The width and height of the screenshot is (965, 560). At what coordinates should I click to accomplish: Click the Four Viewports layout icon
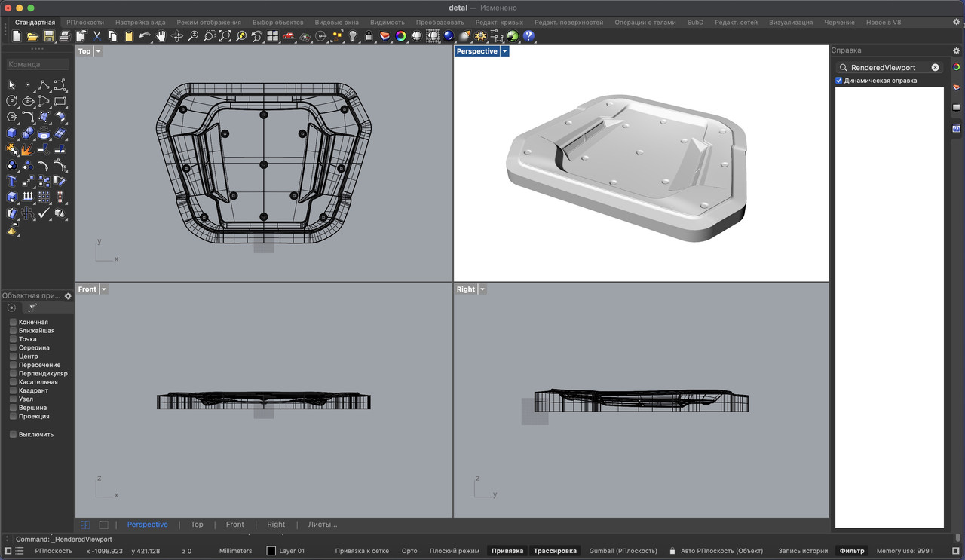click(273, 36)
